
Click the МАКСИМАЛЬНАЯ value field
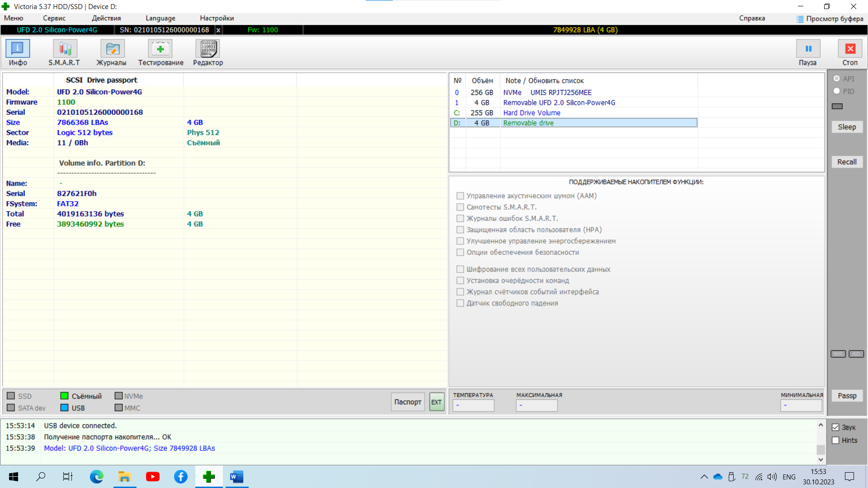(x=537, y=405)
